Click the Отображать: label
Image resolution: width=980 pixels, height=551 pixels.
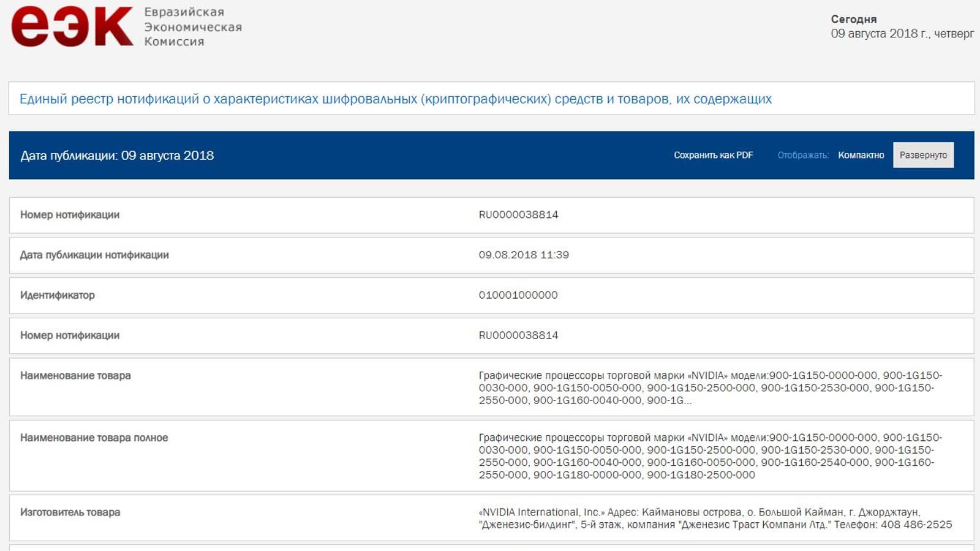click(x=803, y=156)
